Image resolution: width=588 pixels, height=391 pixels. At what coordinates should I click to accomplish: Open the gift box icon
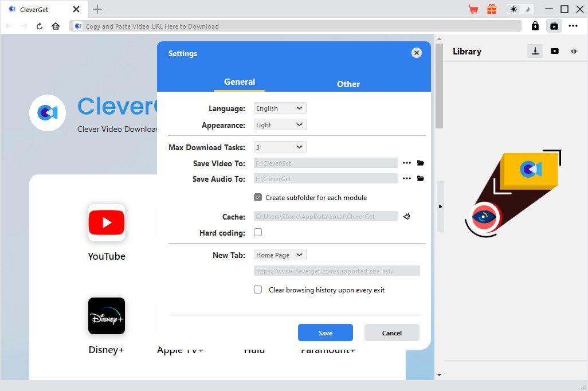(x=492, y=9)
